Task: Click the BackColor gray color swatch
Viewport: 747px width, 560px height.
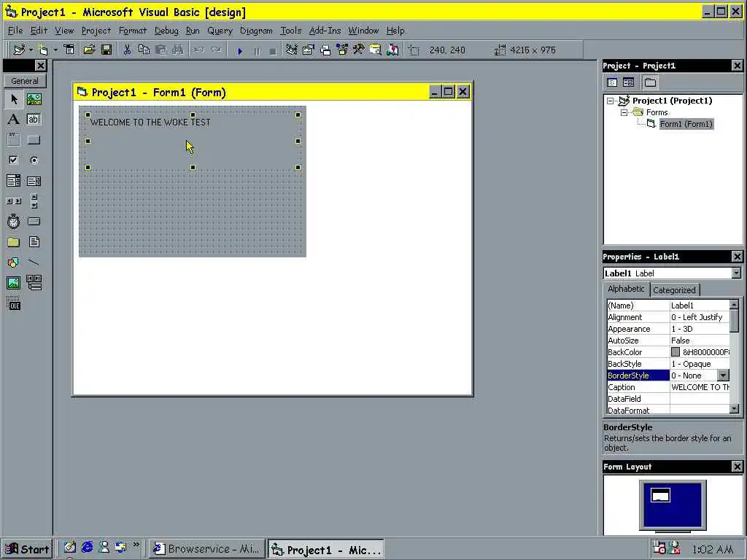Action: [676, 352]
